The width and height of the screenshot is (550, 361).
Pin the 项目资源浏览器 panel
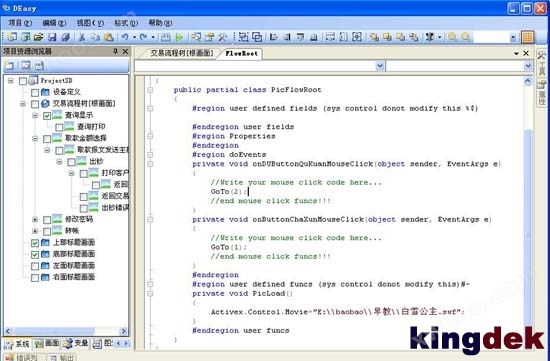pos(115,52)
